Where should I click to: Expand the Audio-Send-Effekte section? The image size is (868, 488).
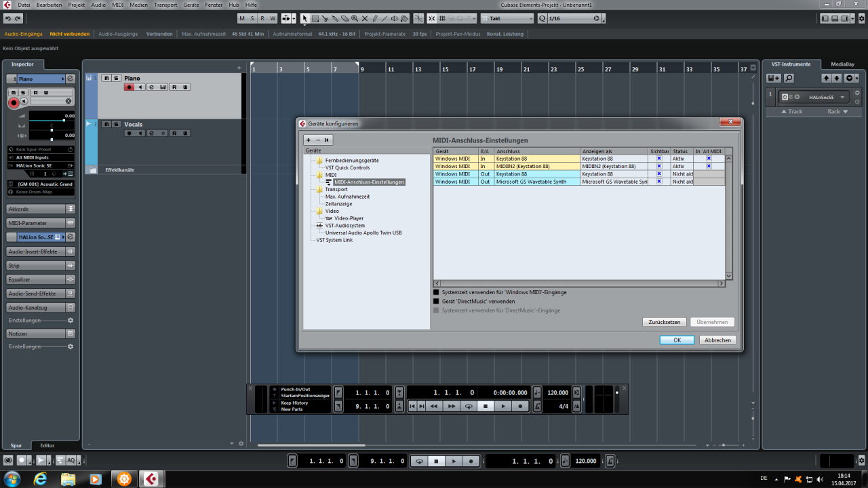pos(41,293)
